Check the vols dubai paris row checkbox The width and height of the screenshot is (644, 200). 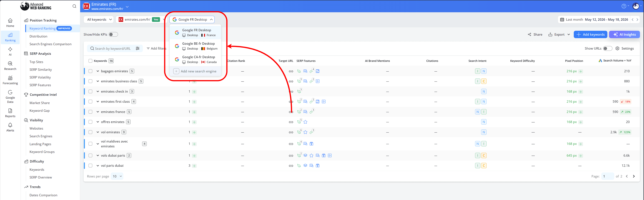91,155
